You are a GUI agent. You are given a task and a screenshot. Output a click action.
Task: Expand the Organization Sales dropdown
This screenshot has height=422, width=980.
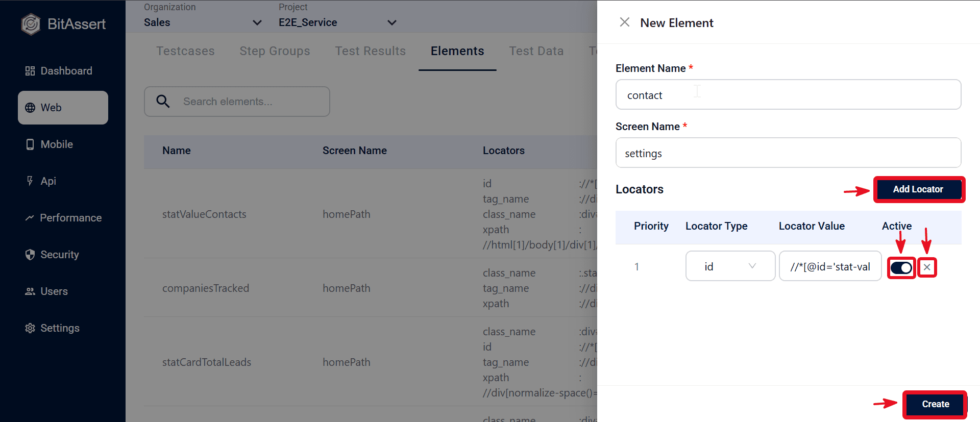coord(203,22)
